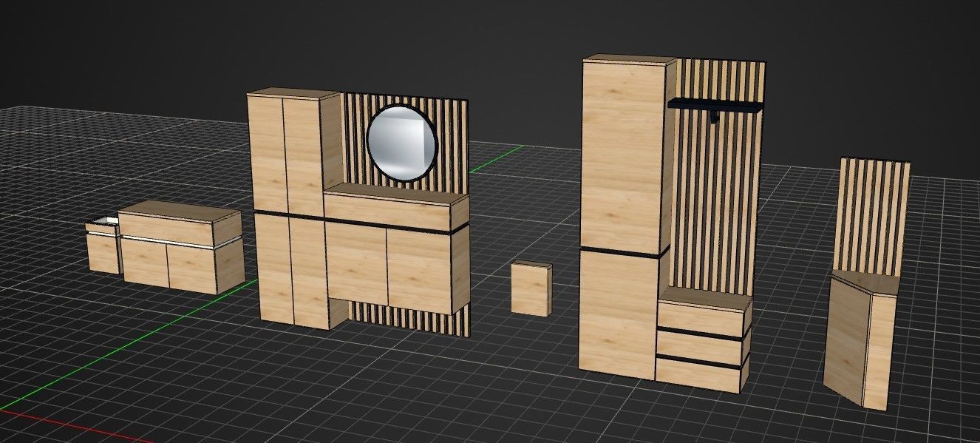Pick the bottom drawer of bench unit
This screenshot has width=980, height=443.
coord(697,374)
